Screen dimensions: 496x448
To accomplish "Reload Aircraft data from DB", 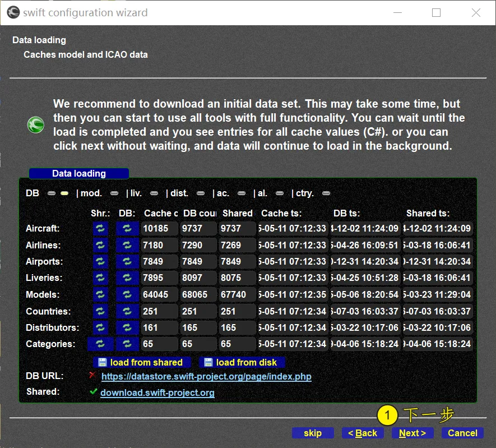I will coord(127,228).
